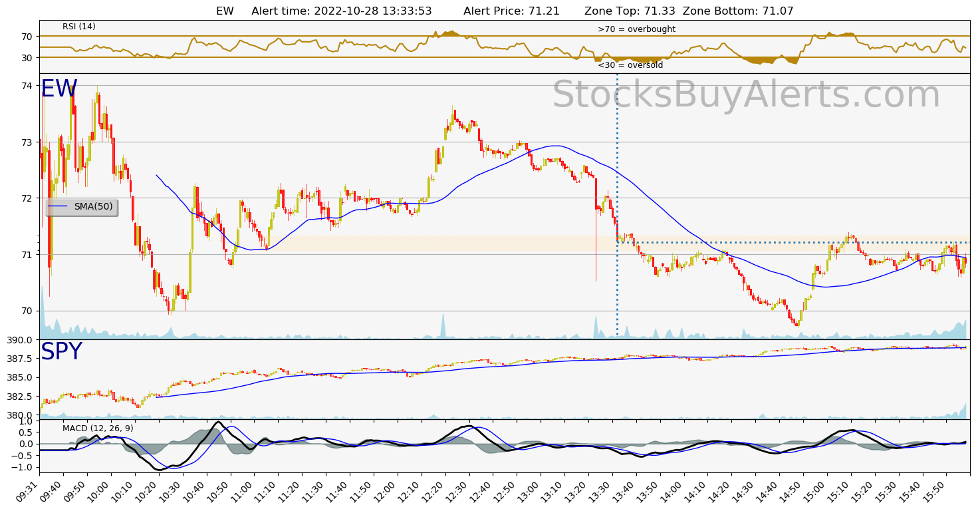The width and height of the screenshot is (980, 511).
Task: Click the SMA(50) legend box
Action: (82, 207)
